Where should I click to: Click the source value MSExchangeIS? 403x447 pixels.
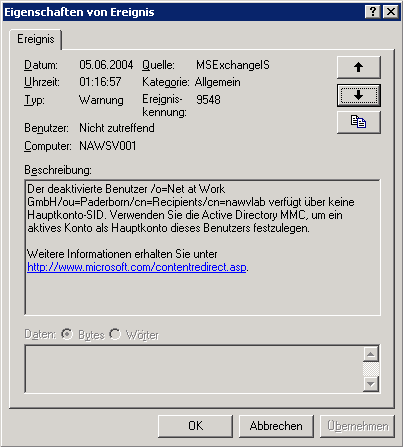pos(233,65)
